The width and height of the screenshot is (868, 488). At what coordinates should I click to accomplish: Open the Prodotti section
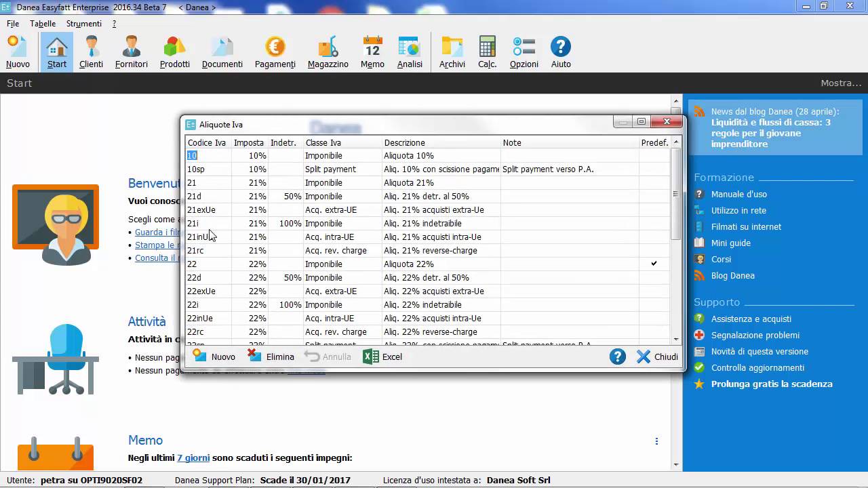pyautogui.click(x=174, y=52)
